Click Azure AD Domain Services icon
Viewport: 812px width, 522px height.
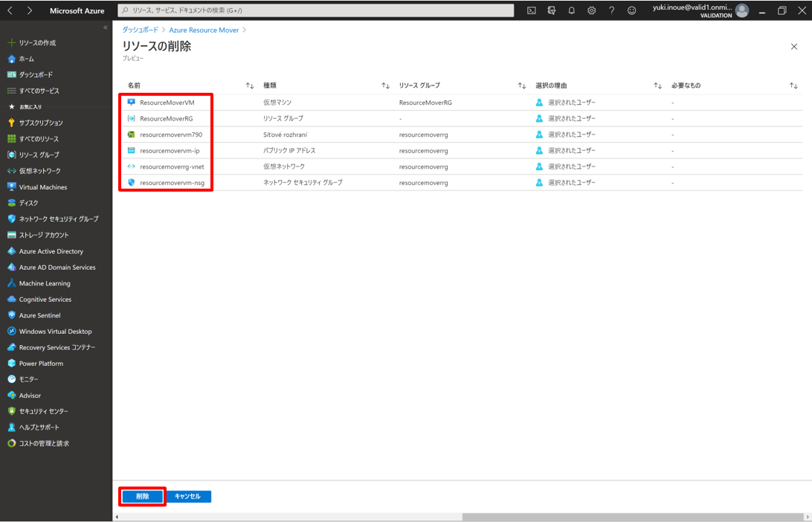[x=11, y=267]
